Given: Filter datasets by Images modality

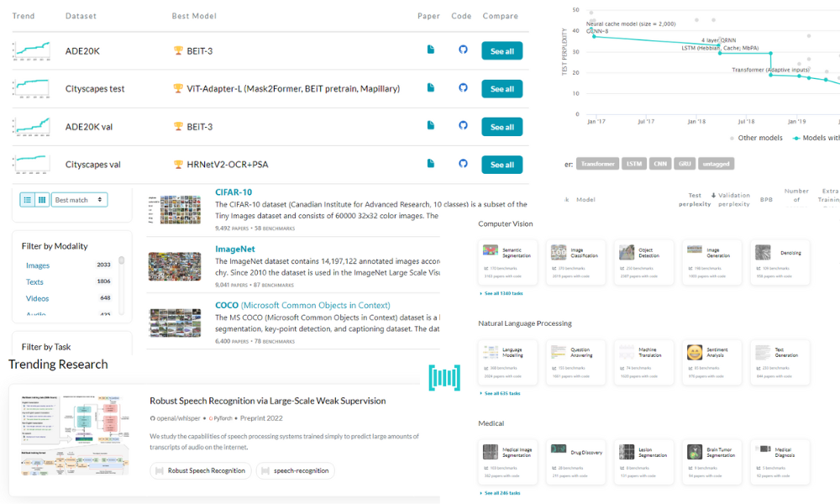Looking at the screenshot, I should 38,265.
